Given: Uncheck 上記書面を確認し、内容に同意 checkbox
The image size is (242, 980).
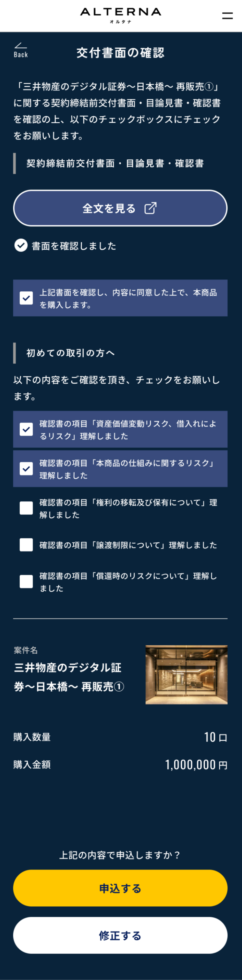Looking at the screenshot, I should pyautogui.click(x=26, y=298).
